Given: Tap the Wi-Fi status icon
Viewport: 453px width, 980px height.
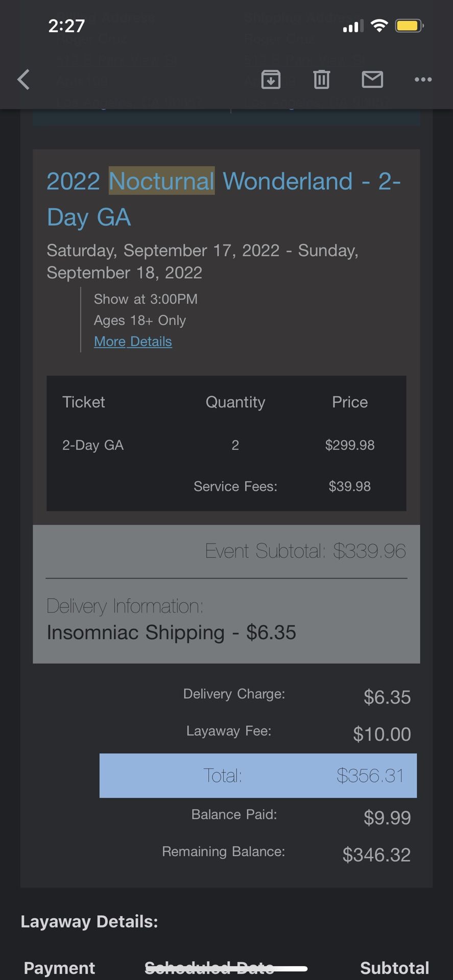Looking at the screenshot, I should pos(379,26).
